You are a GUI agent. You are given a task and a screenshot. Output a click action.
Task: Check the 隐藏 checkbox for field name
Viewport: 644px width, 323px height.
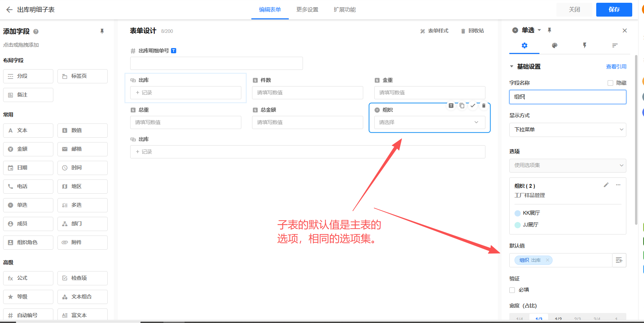(610, 83)
